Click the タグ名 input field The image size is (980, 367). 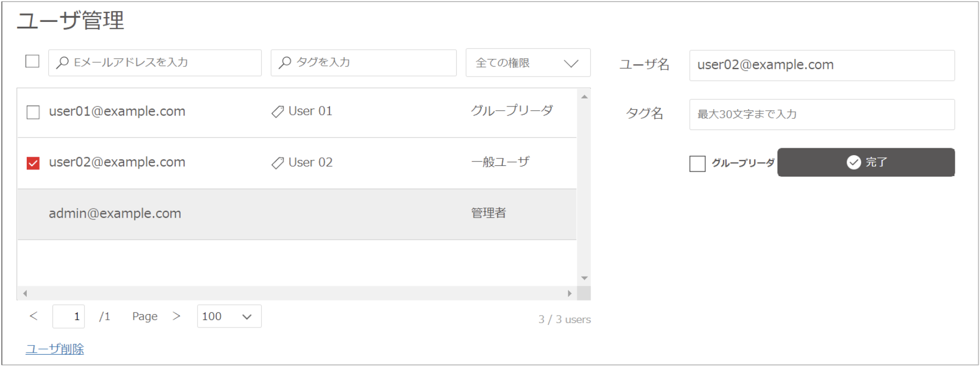[x=822, y=114]
